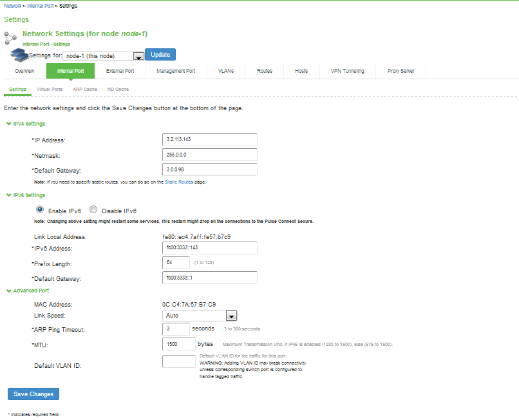Collapse the IPv6 Settings section
Screen dimensions: 519x420
(8, 195)
